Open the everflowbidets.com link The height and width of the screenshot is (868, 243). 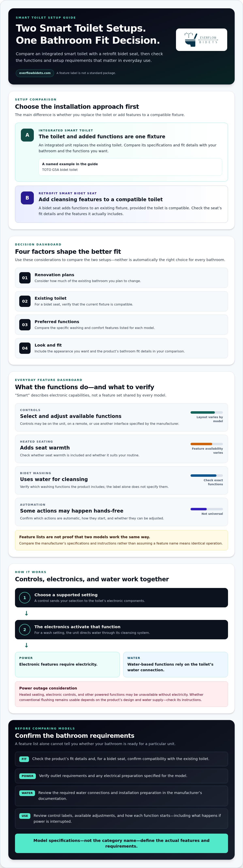pos(35,73)
